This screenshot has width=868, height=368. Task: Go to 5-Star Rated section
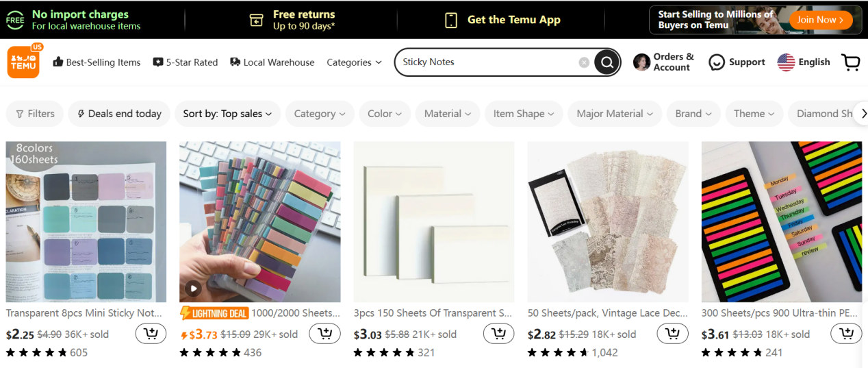[186, 62]
